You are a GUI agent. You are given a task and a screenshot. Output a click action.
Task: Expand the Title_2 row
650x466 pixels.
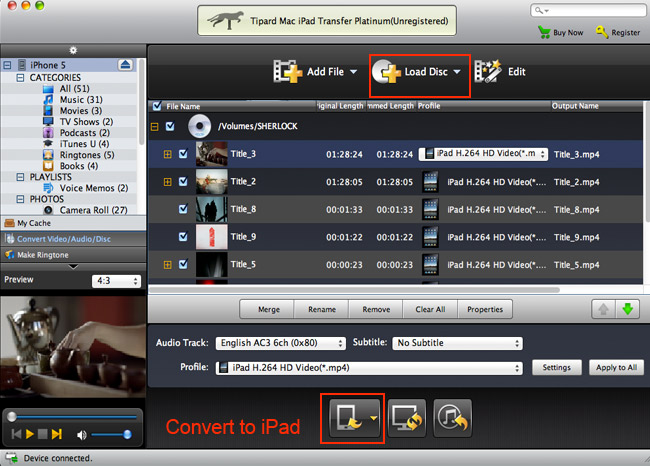click(x=167, y=182)
